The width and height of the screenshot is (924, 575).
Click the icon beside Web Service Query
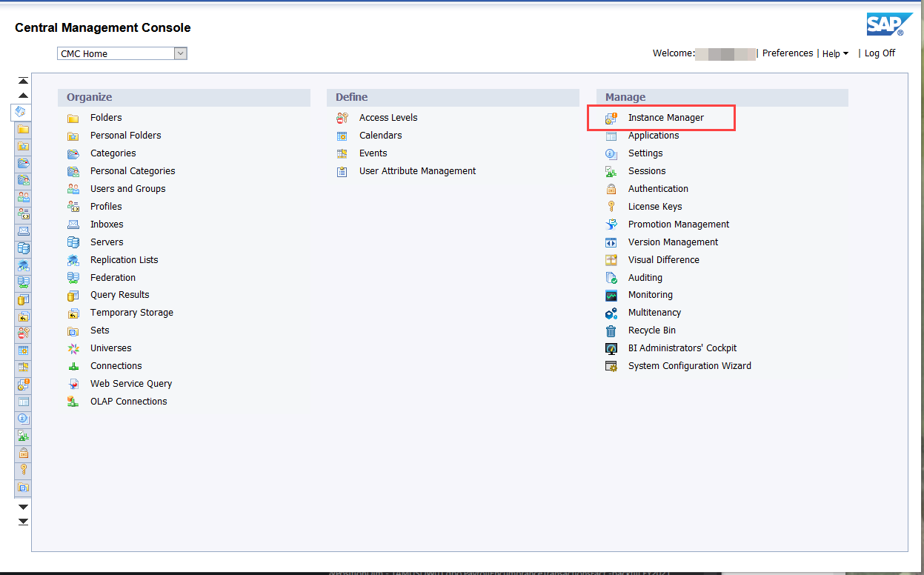coord(73,384)
